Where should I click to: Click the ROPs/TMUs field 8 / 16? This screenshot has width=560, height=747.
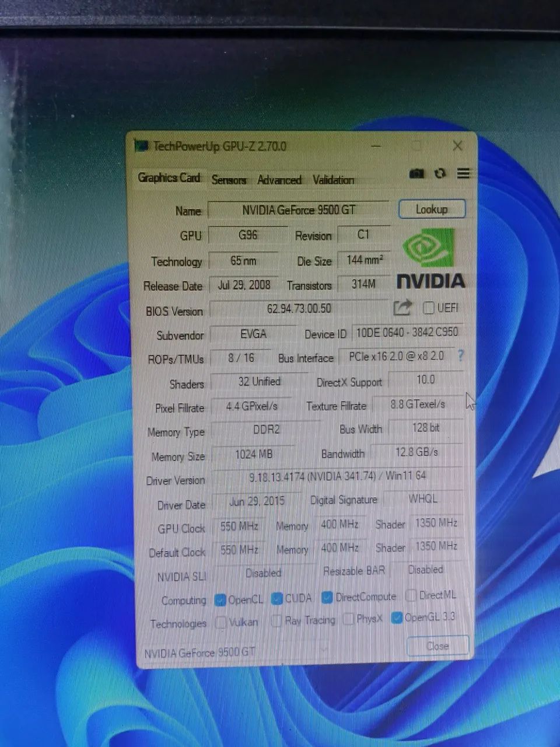(241, 358)
